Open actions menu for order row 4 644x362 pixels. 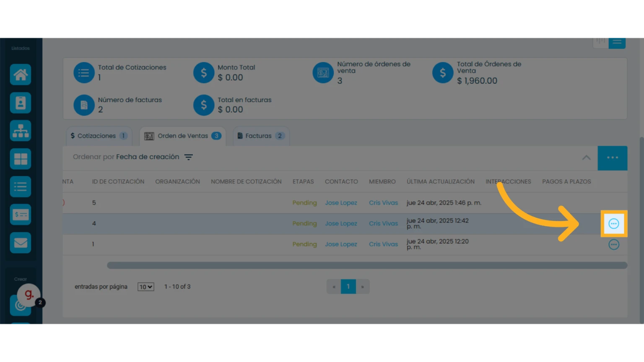(x=614, y=224)
